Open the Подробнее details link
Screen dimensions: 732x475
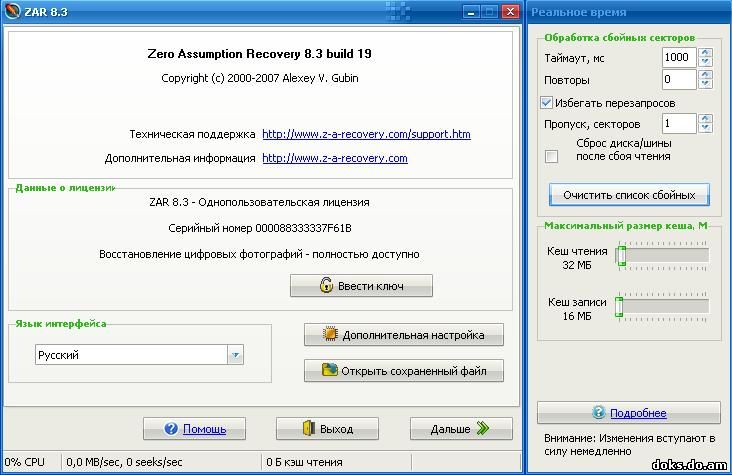(x=638, y=413)
